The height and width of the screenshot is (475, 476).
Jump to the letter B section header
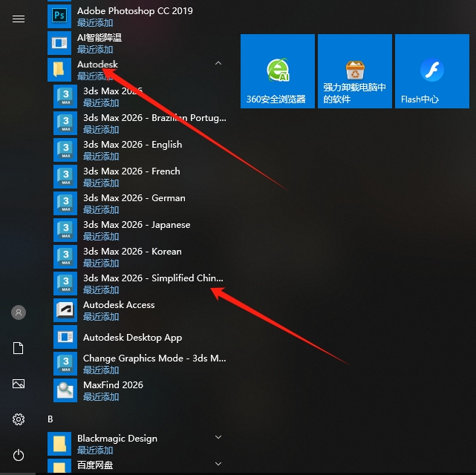click(x=50, y=419)
